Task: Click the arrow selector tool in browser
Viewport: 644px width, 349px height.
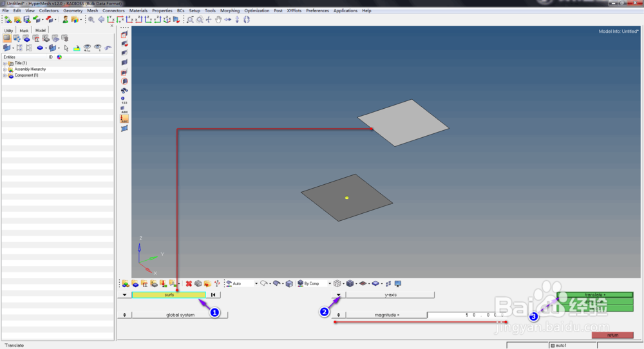Action: 66,48
